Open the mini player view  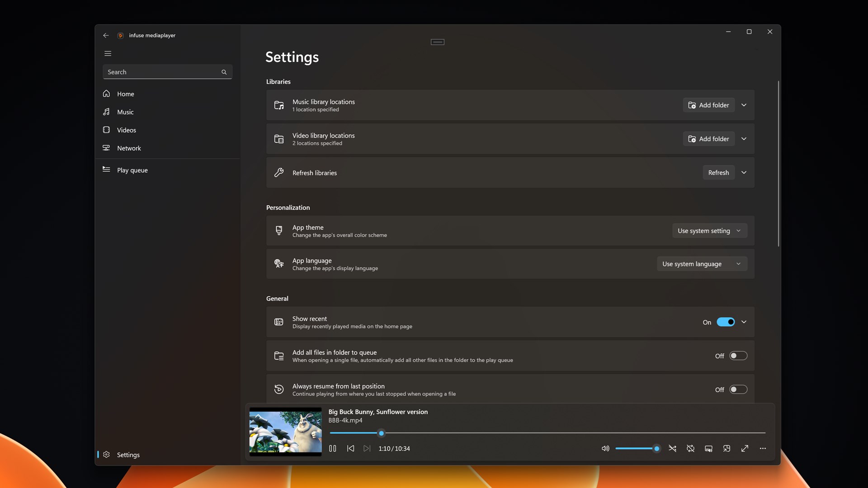pos(726,448)
